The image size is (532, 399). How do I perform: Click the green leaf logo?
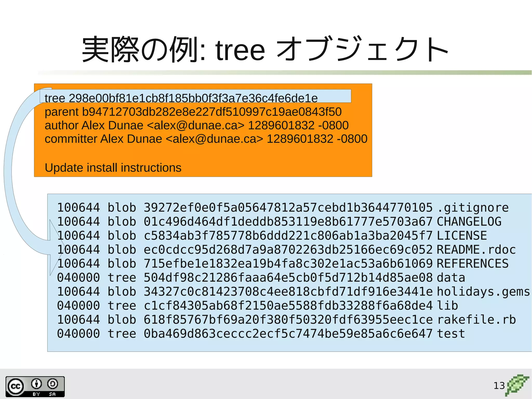517,385
